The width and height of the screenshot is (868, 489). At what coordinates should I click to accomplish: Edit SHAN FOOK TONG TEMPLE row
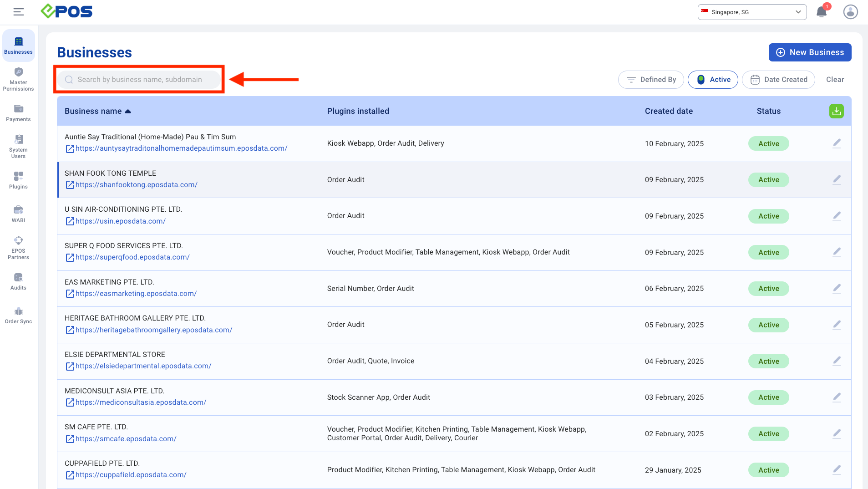[x=837, y=180]
